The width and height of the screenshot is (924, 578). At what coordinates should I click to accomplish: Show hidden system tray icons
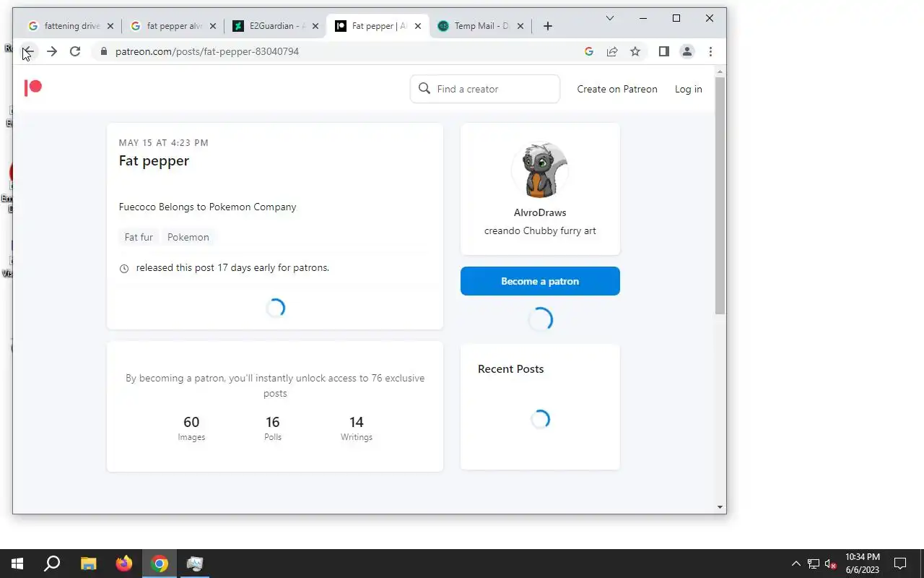pos(796,564)
